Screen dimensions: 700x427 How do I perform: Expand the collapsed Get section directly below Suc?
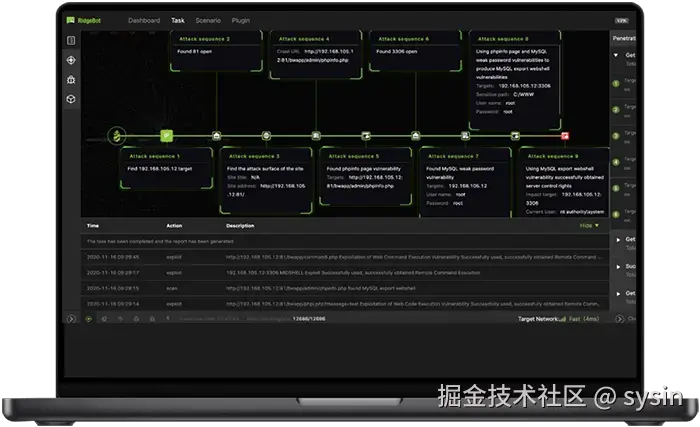tap(618, 294)
